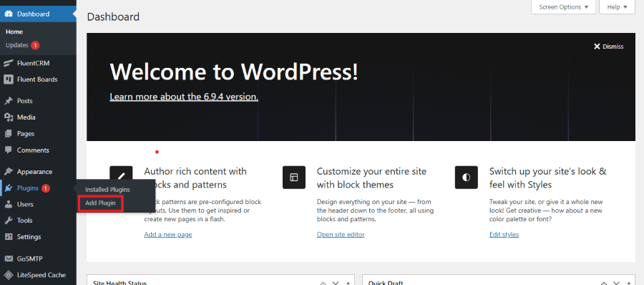The height and width of the screenshot is (285, 644).
Task: Click the Plugins plug icon
Action: (x=8, y=188)
